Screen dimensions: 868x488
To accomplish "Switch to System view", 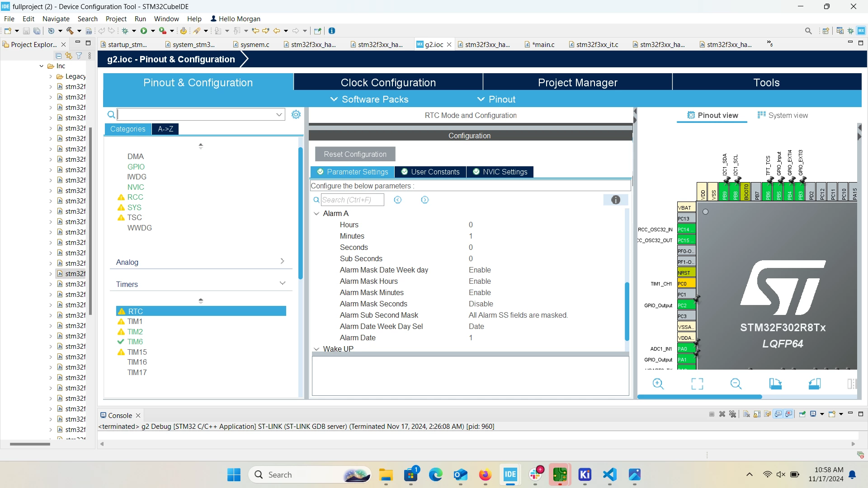I will [783, 115].
